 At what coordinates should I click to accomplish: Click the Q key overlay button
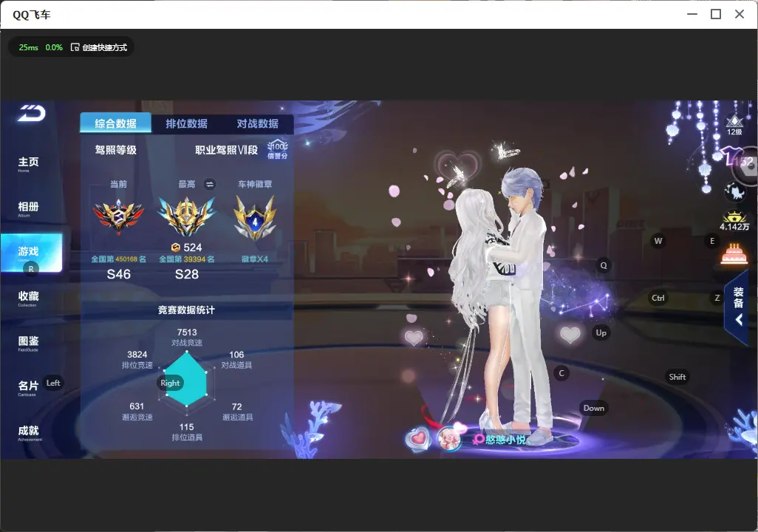pyautogui.click(x=604, y=265)
